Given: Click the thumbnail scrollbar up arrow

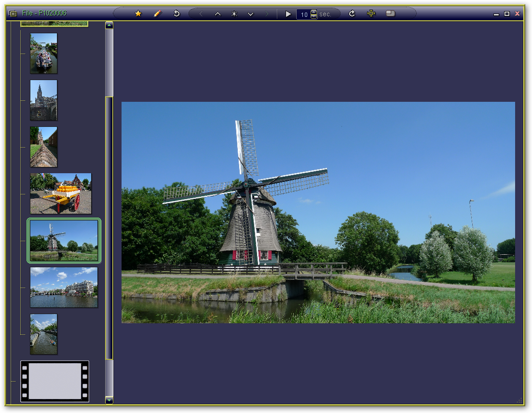Looking at the screenshot, I should pos(109,26).
